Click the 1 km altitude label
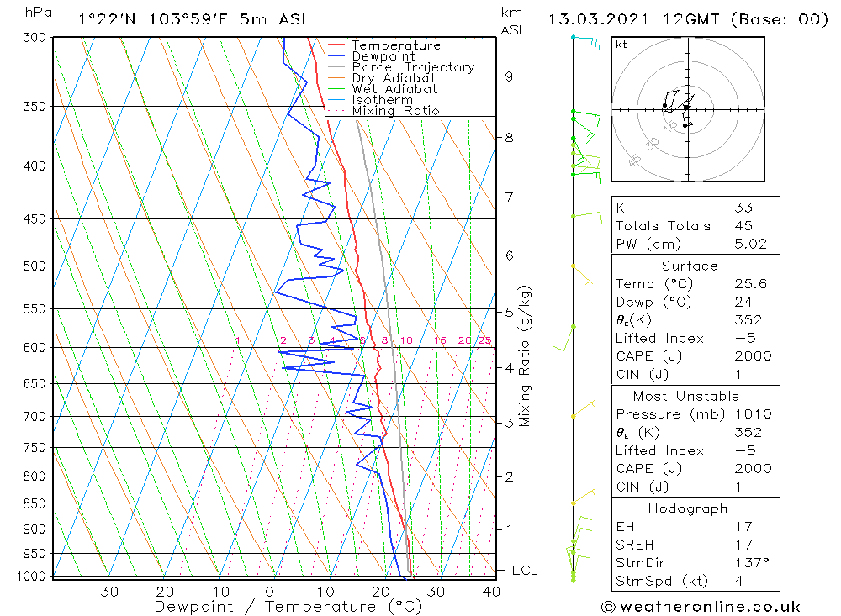 click(x=509, y=529)
